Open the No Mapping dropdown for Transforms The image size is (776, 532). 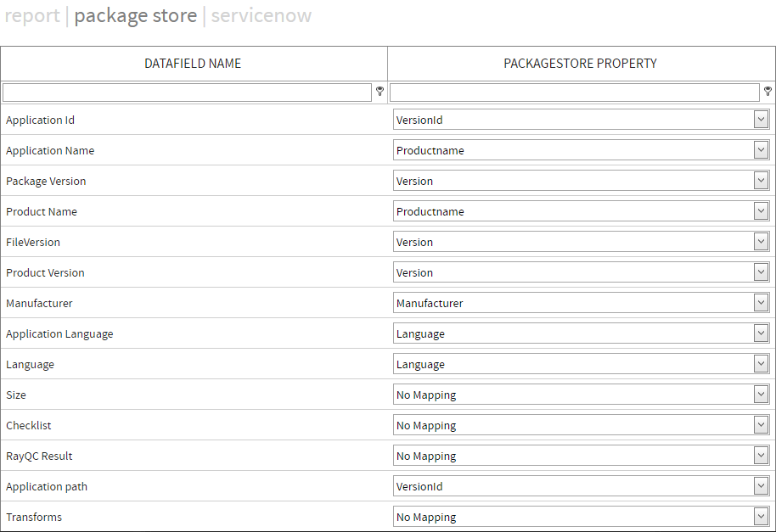click(761, 516)
